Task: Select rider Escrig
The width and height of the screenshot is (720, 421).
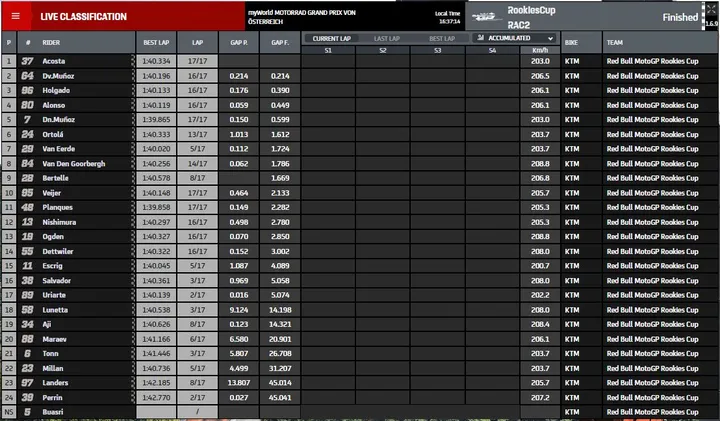Action: tap(52, 265)
